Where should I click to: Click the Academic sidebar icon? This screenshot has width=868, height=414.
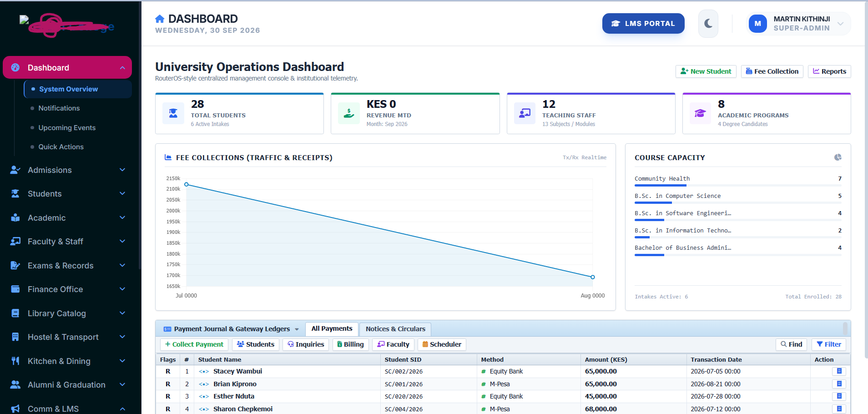click(x=15, y=217)
